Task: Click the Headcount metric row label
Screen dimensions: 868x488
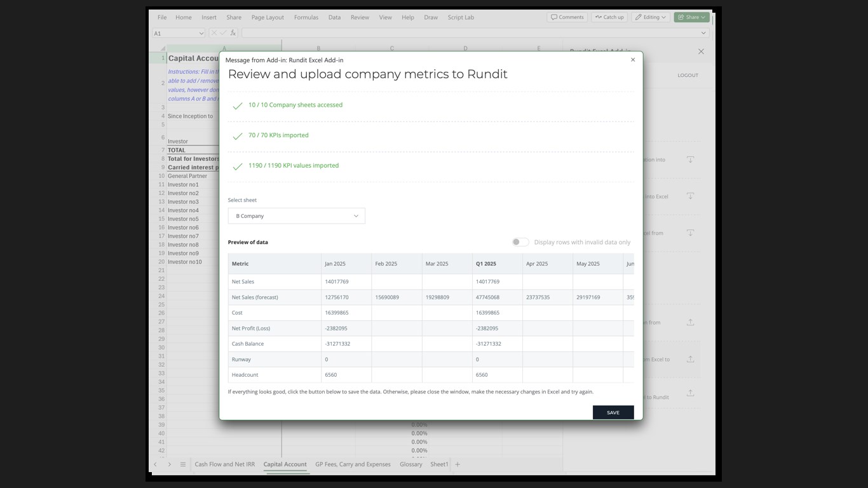Action: 245,375
